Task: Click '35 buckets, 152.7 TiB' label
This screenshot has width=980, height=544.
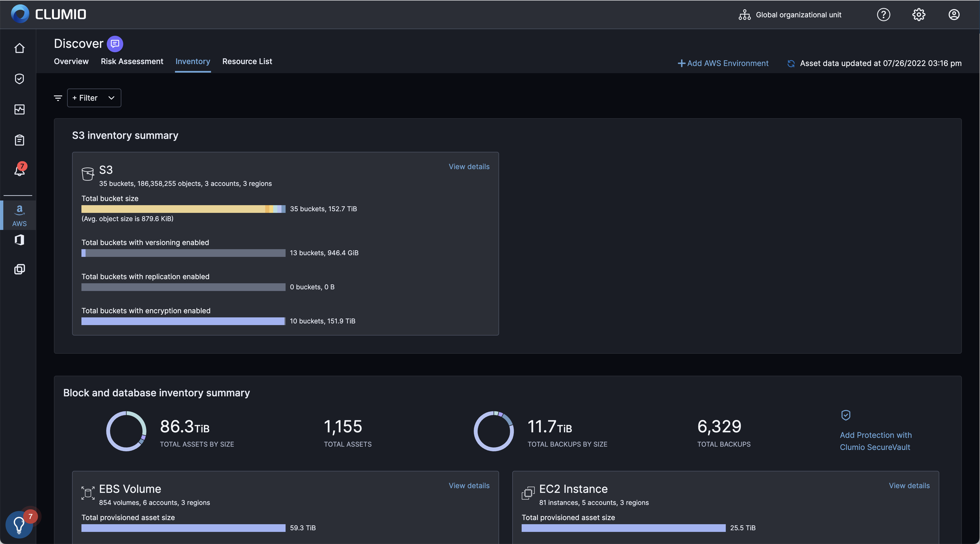Action: pyautogui.click(x=323, y=209)
